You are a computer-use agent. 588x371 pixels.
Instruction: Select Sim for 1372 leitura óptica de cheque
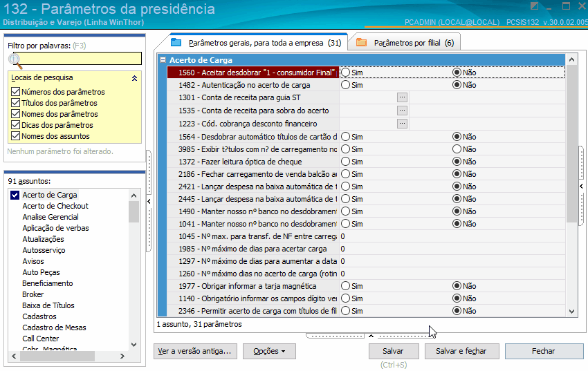(345, 162)
